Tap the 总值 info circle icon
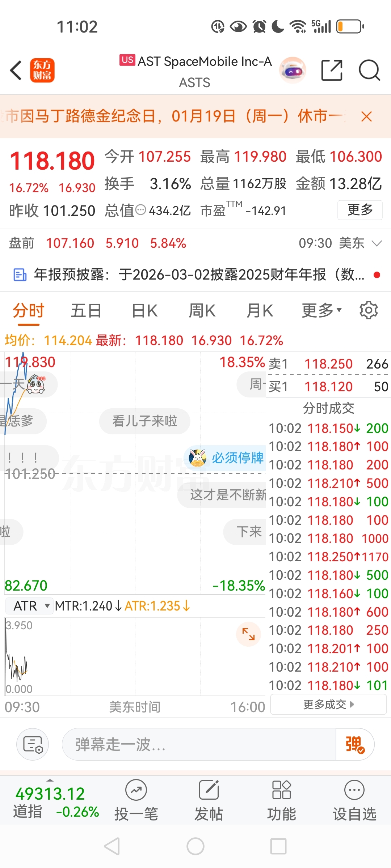 (x=140, y=210)
